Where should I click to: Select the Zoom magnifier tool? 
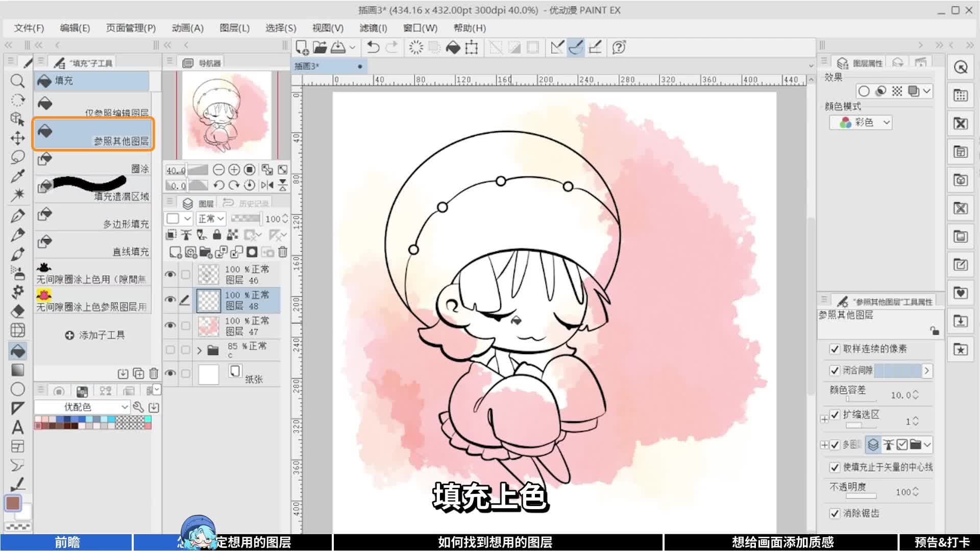(x=17, y=81)
